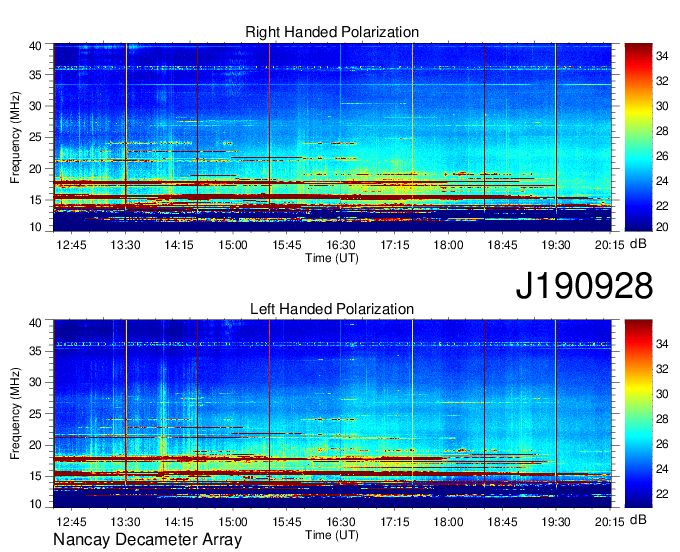Click the "20:15" time tick under Left Handed plot
680x552 pixels.
[x=609, y=522]
